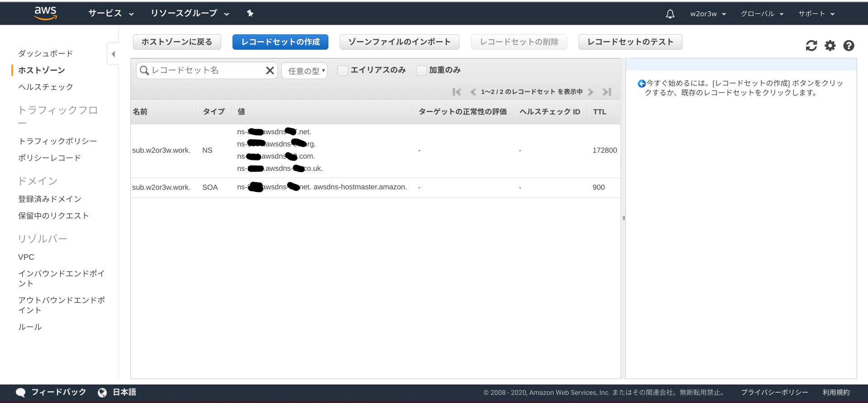Open the settings gear icon
The width and height of the screenshot is (868, 403).
(x=830, y=46)
